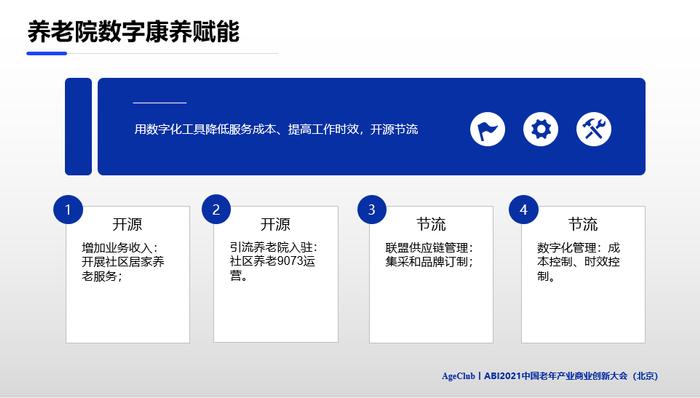
Task: Click the number 4 circle badge
Action: 524,209
